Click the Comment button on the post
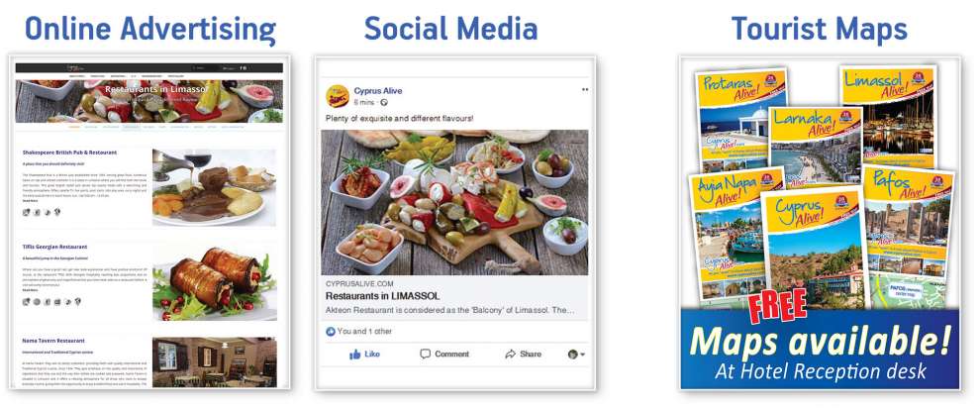 (x=444, y=354)
